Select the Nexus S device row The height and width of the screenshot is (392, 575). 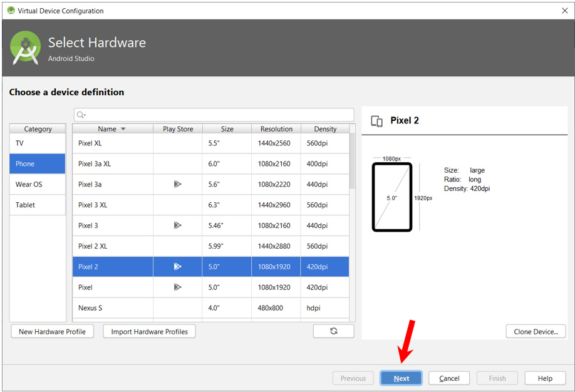[210, 308]
